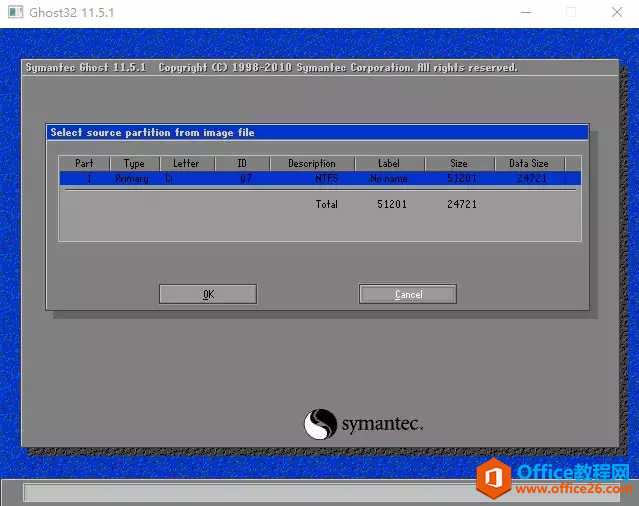Close the Ghost32 11.5.1 window

(617, 12)
